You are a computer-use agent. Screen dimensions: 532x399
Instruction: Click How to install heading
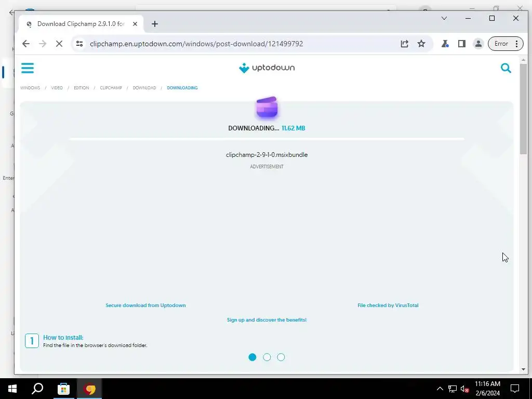coord(63,338)
